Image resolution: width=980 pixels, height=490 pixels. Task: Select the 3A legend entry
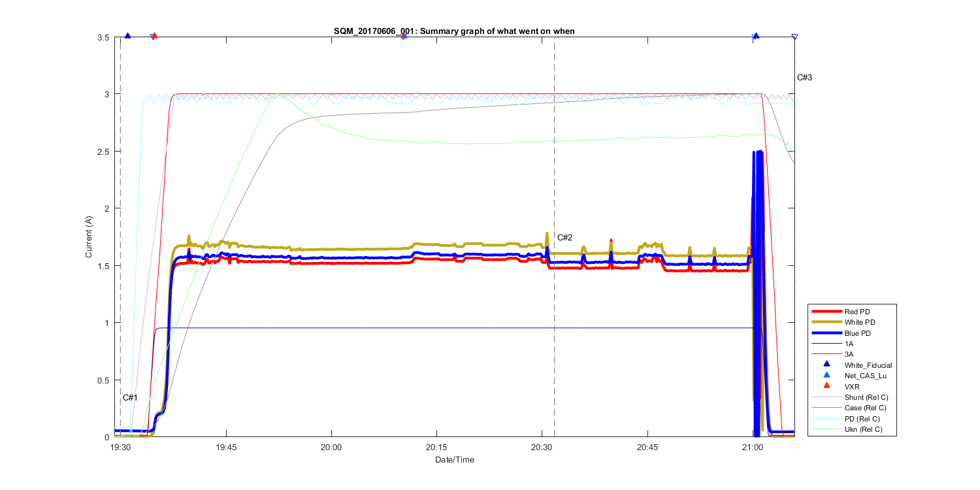tap(848, 354)
